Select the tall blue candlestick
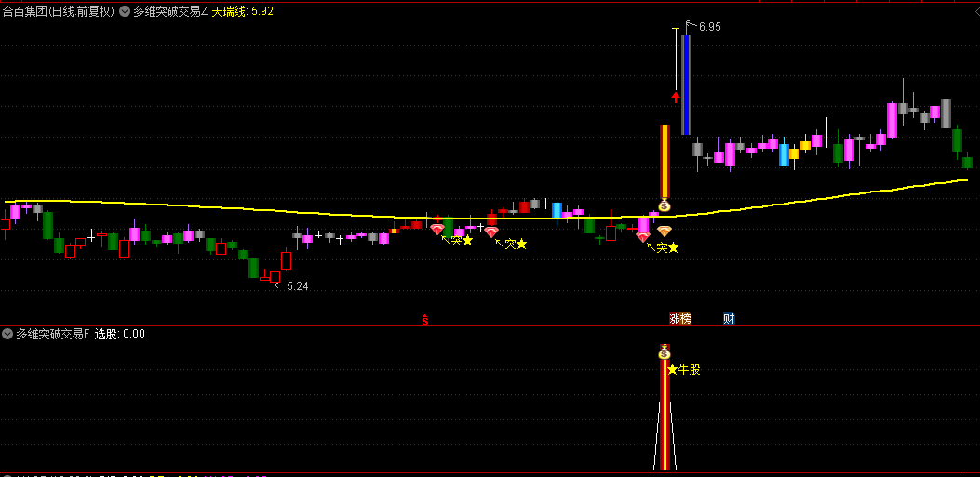 686,85
